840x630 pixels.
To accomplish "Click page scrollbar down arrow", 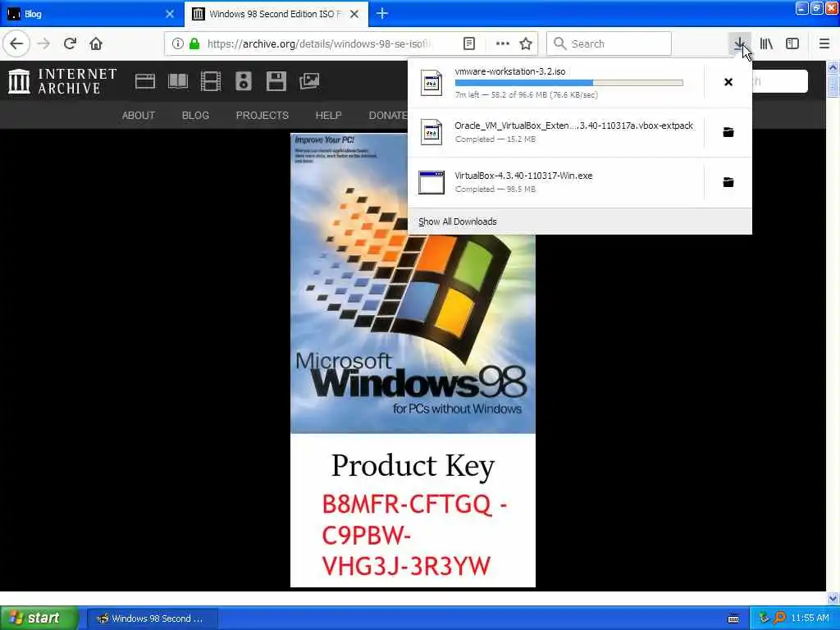I will point(833,598).
